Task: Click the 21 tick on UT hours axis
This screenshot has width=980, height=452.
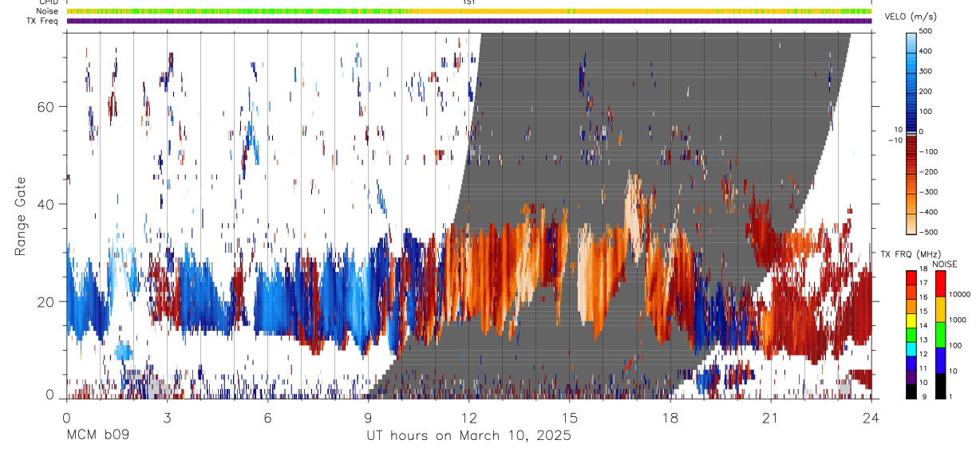Action: pos(770,417)
